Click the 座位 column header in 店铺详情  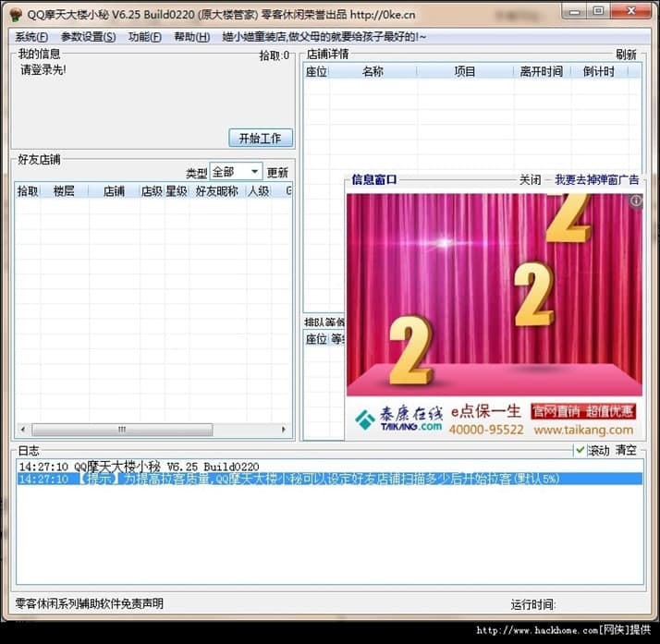316,71
